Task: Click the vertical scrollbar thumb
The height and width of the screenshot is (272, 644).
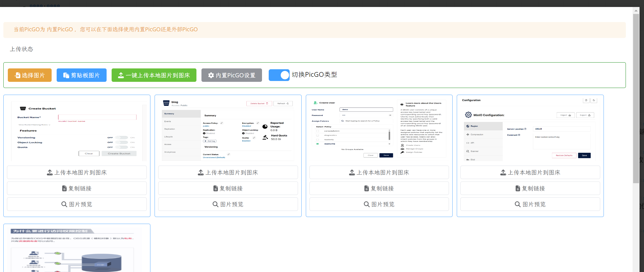Action: coord(636,99)
